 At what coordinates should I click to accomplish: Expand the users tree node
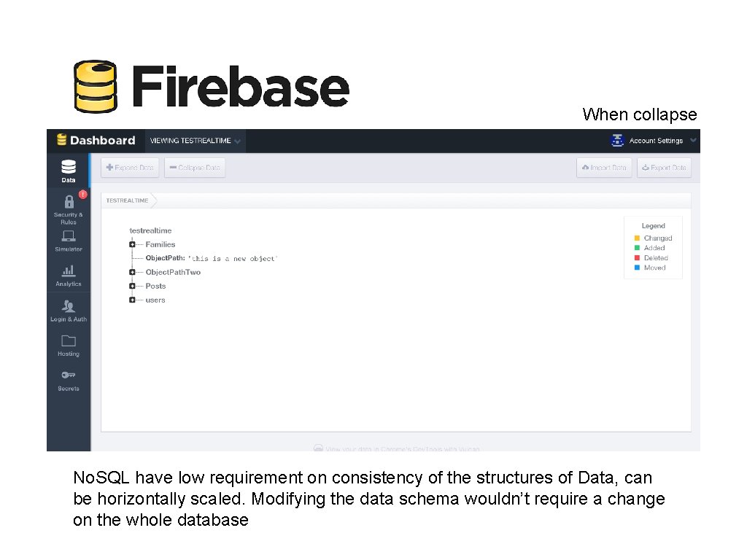click(132, 300)
